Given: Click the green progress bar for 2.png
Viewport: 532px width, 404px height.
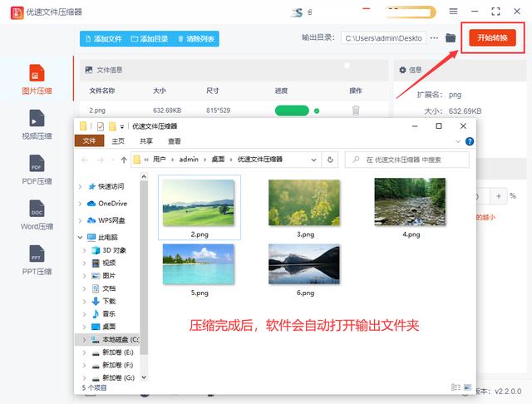Looking at the screenshot, I should [292, 111].
